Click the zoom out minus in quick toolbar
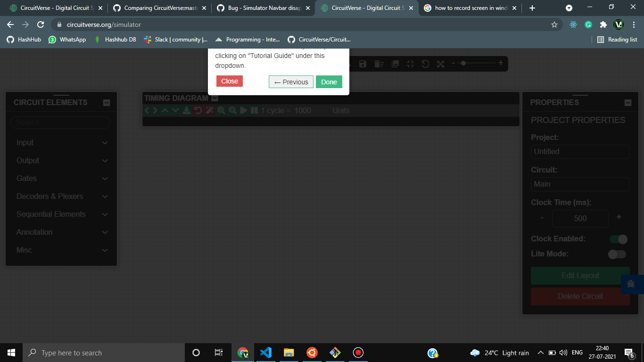The image size is (644, 362). (454, 63)
